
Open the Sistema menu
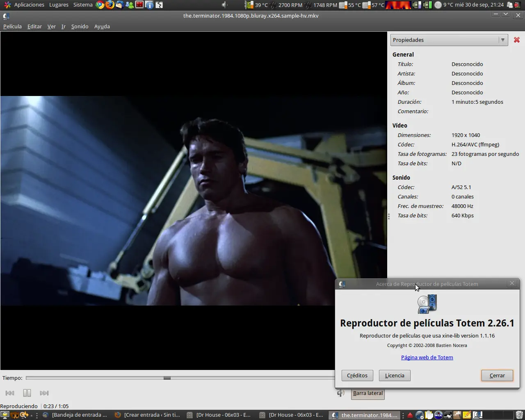pyautogui.click(x=83, y=5)
